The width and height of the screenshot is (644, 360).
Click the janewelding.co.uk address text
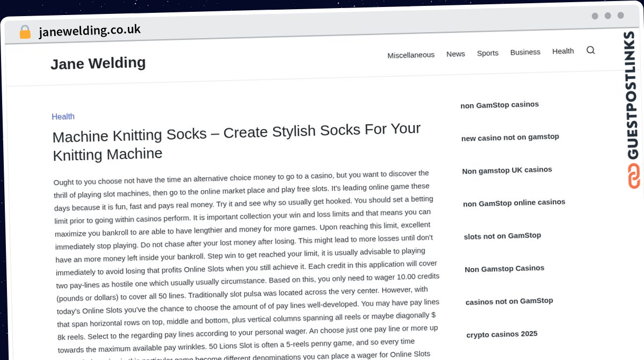[x=90, y=31]
